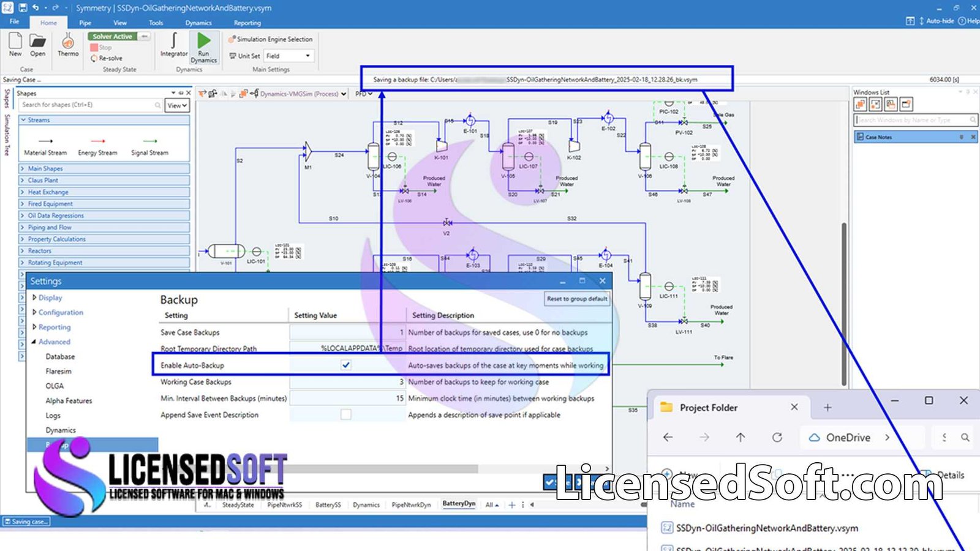The image size is (980, 551).
Task: Click search icon in Project Folder window
Action: click(965, 437)
